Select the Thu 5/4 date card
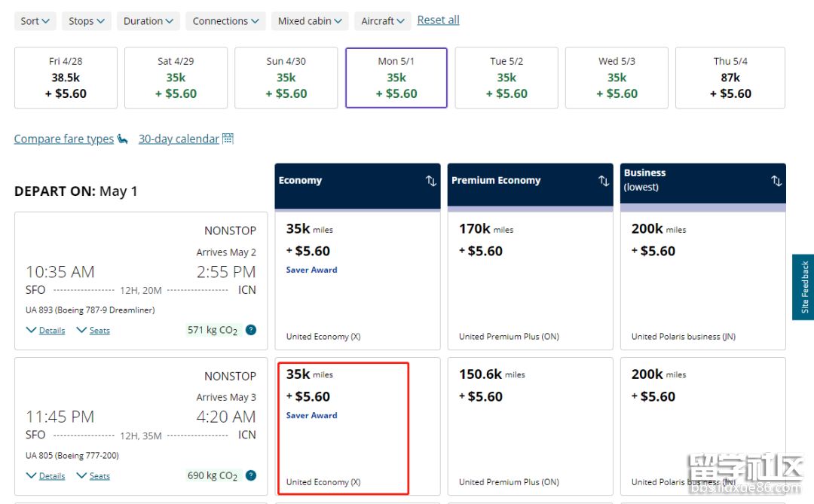This screenshot has width=814, height=504. click(x=730, y=78)
